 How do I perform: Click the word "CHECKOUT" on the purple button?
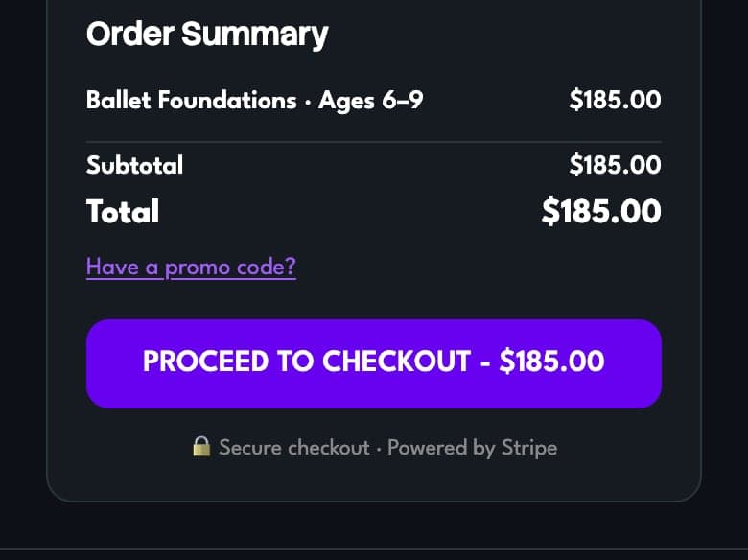[396, 362]
